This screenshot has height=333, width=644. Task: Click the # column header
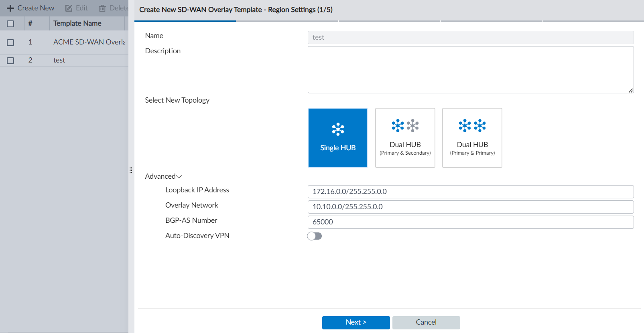coord(30,23)
